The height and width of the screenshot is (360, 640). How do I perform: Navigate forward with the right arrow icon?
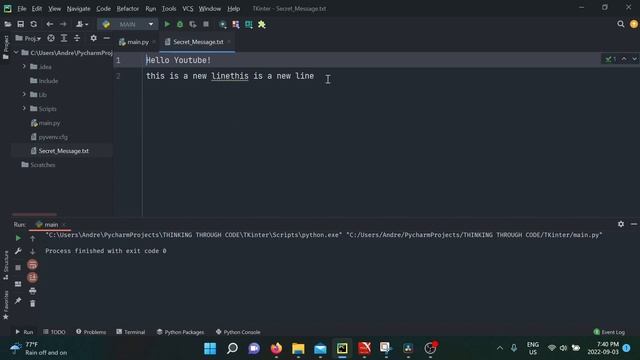[x=63, y=24]
